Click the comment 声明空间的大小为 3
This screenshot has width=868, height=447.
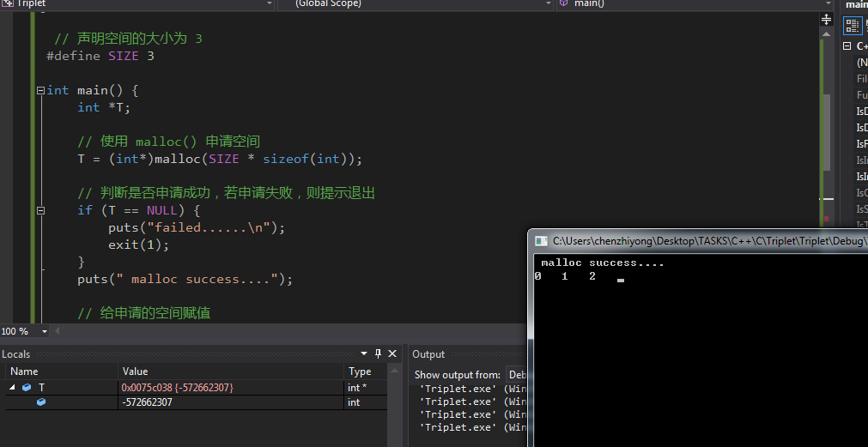click(x=129, y=39)
